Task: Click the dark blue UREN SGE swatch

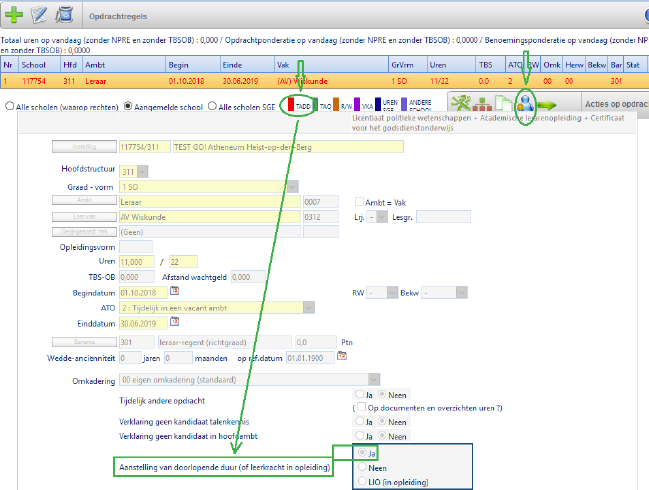Action: [378, 104]
